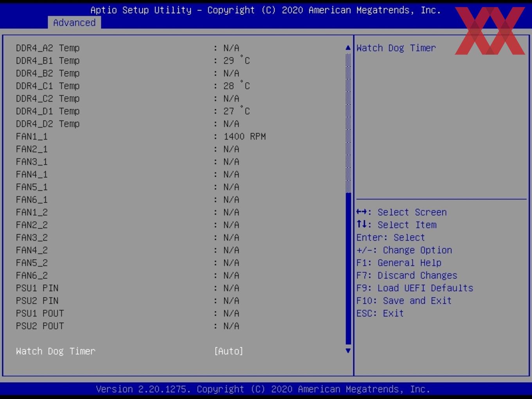Click the scrollbar down arrow
Image resolution: width=532 pixels, height=399 pixels.
click(348, 351)
